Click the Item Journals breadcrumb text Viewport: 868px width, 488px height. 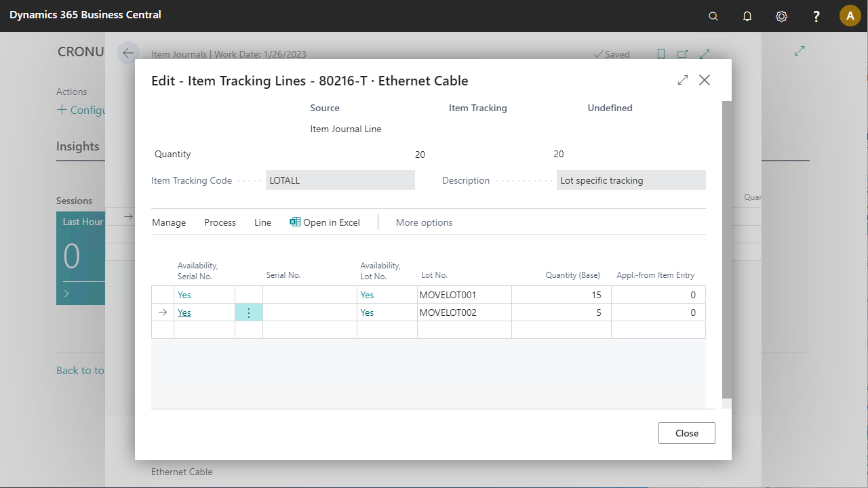pos(180,54)
